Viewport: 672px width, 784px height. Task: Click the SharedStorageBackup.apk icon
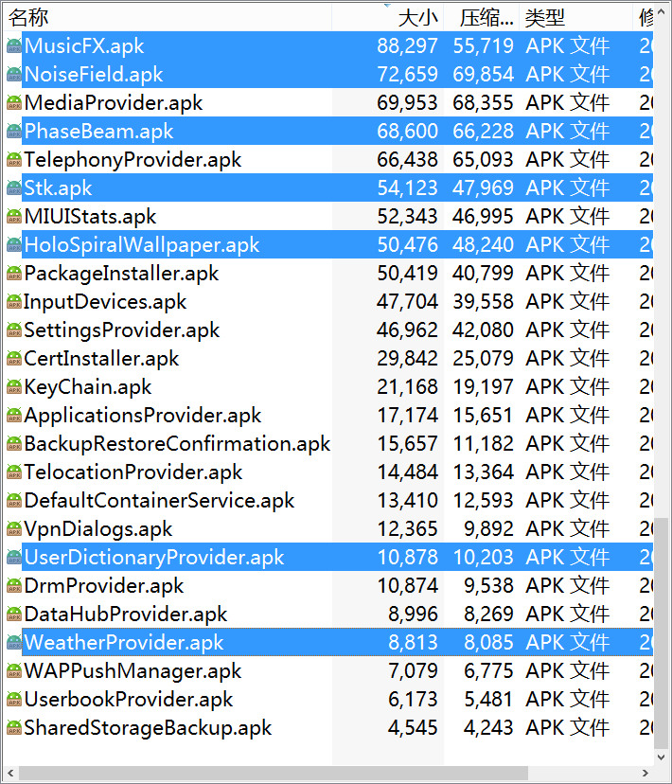point(14,728)
